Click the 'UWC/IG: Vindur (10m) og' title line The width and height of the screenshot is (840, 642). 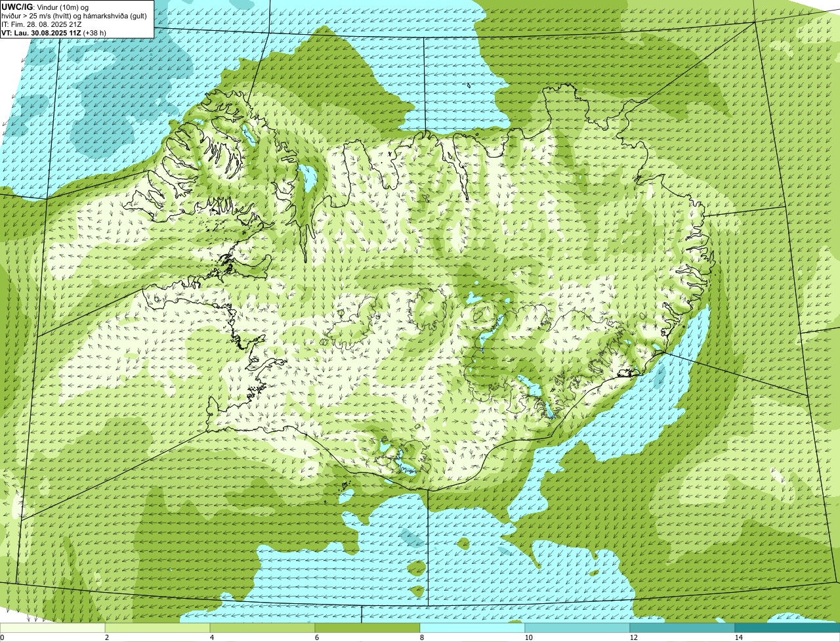coord(45,7)
